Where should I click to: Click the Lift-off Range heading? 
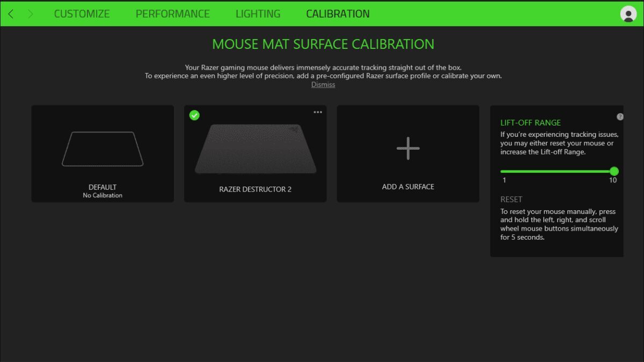531,122
